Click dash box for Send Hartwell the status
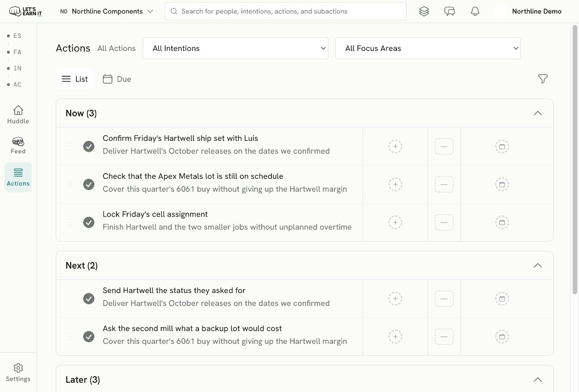579x392 pixels. (x=444, y=299)
